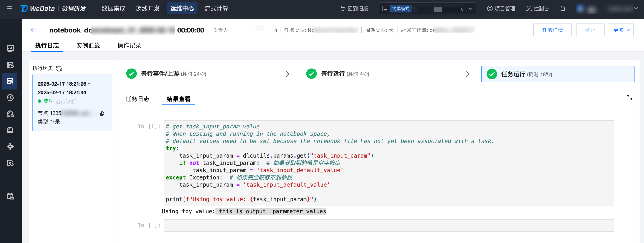The image size is (644, 243).
Task: Click the monitor dashboard icon in sidebar
Action: pyautogui.click(x=10, y=49)
